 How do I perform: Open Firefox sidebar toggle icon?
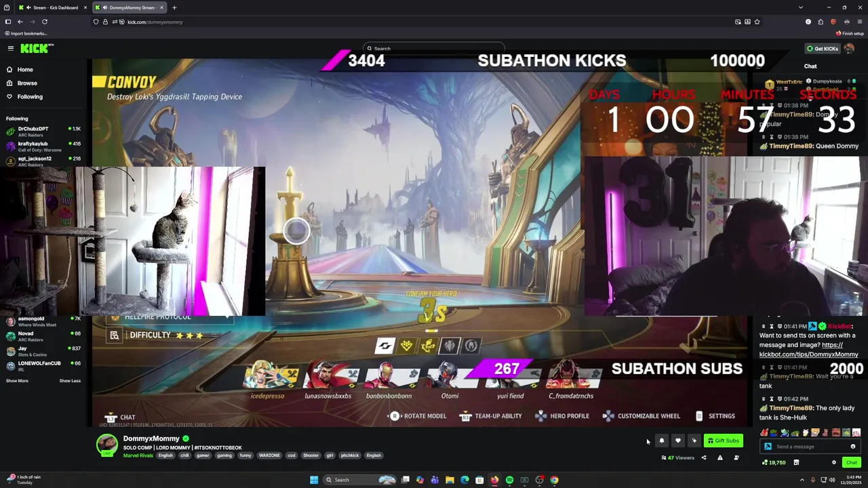click(x=7, y=22)
